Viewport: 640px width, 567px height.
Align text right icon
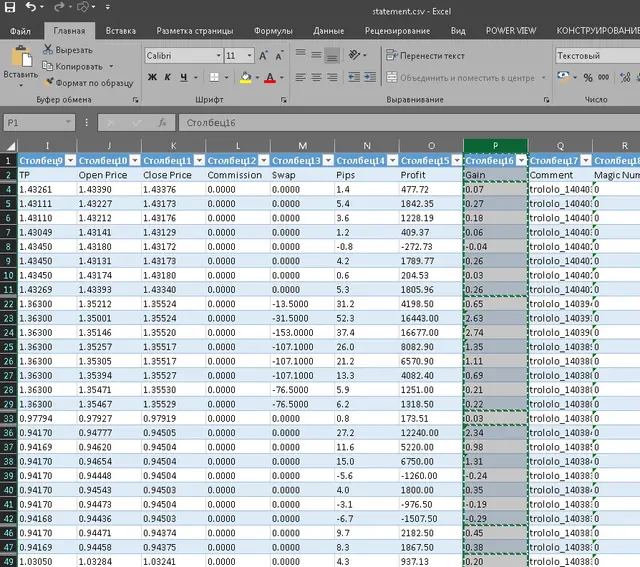[332, 77]
